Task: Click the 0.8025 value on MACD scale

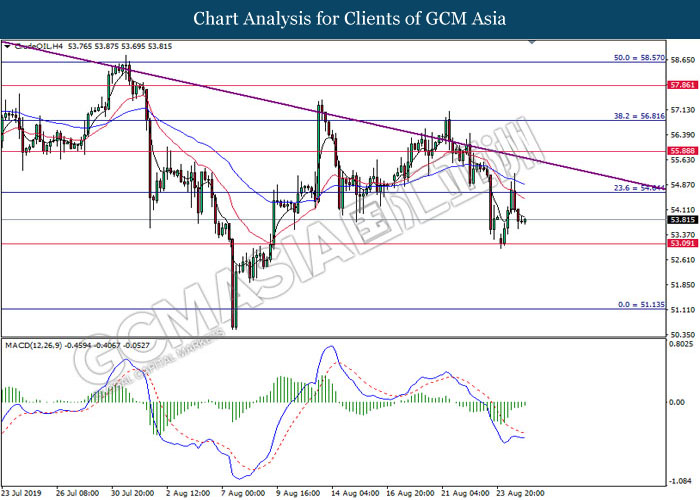Action: pyautogui.click(x=681, y=345)
